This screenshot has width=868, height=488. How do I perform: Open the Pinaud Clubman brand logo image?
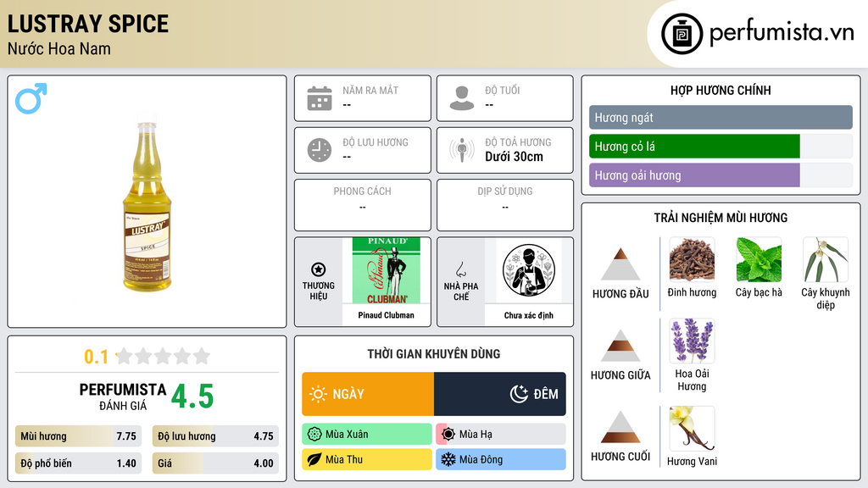coord(387,270)
